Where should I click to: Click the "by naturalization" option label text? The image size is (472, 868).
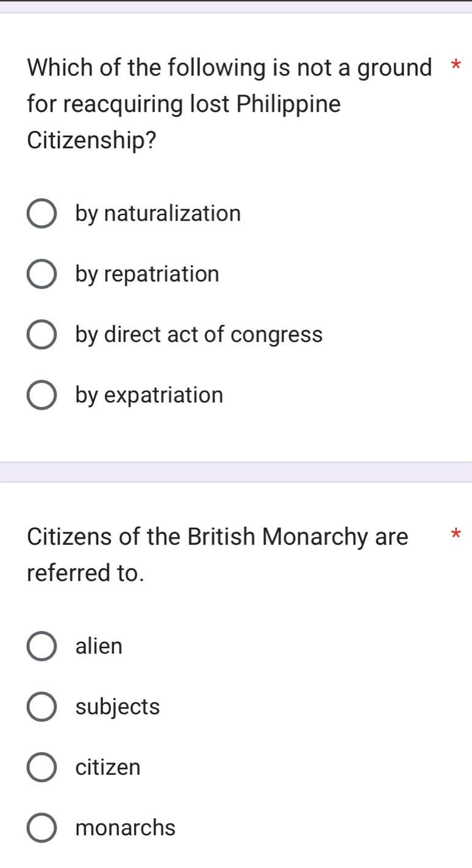click(x=158, y=214)
